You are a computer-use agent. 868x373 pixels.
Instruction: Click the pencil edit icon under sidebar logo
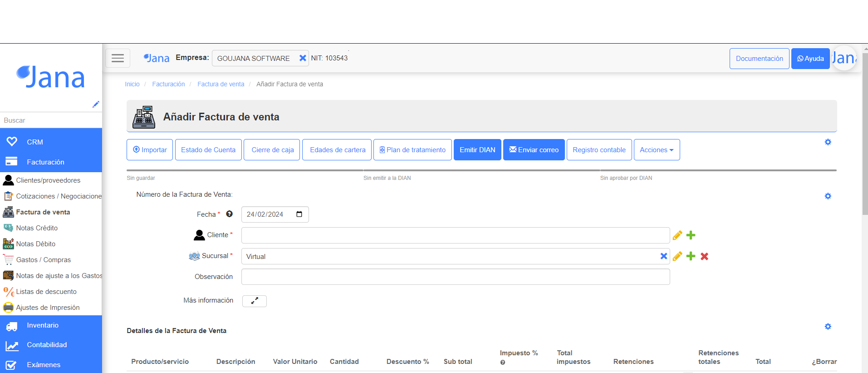click(x=96, y=104)
